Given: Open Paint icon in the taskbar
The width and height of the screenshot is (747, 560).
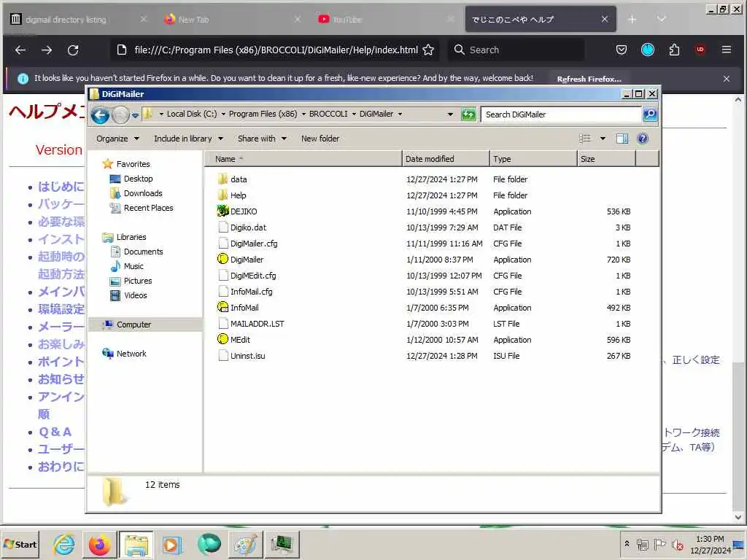Looking at the screenshot, I should point(245,544).
